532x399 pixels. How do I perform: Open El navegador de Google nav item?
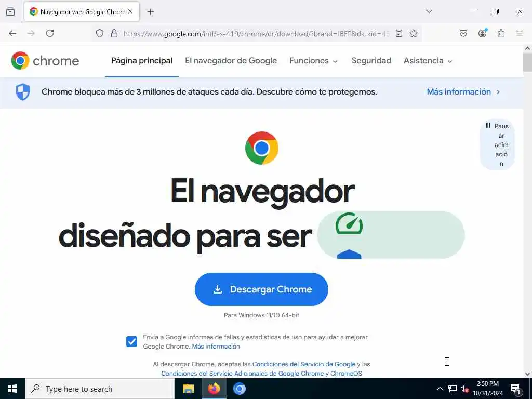point(231,61)
